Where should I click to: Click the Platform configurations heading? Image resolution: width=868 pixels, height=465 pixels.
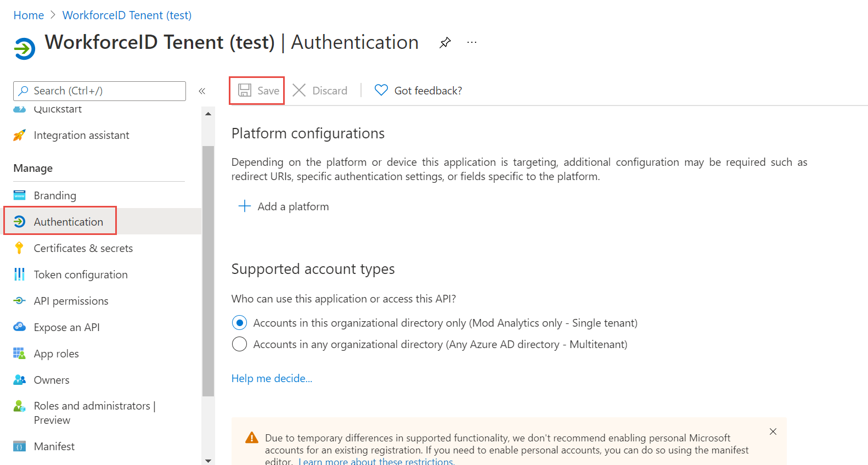308,133
